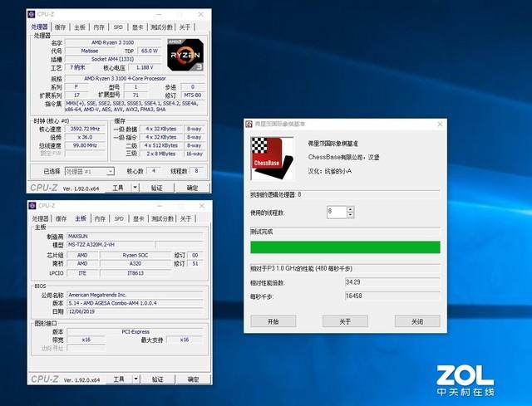Click the Matisse code name value
Image resolution: width=532 pixels, height=406 pixels.
coord(90,51)
